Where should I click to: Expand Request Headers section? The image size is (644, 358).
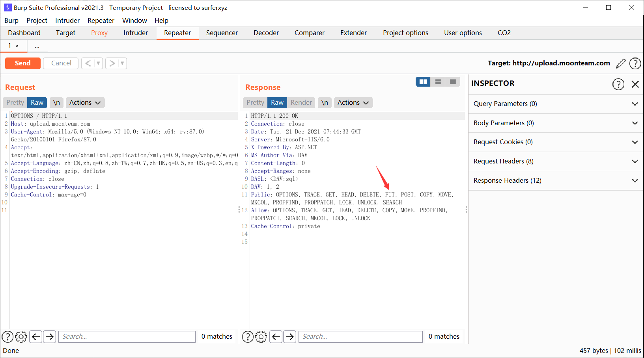tap(556, 161)
